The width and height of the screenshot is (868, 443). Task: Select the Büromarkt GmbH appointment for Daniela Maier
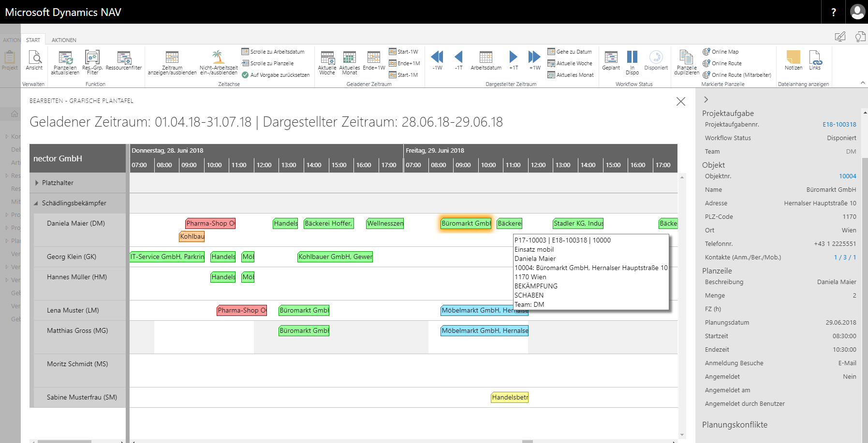click(x=466, y=223)
